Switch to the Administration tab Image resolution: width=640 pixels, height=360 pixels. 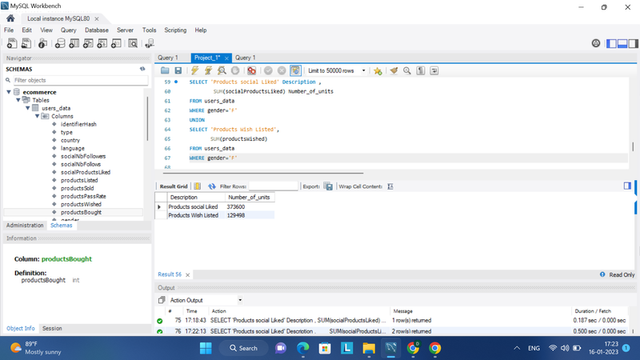click(x=25, y=225)
